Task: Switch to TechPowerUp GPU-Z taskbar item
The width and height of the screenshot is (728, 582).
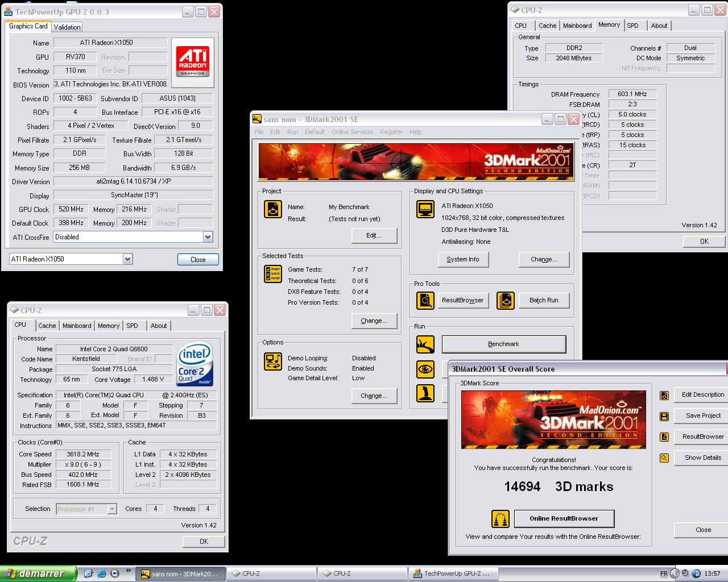Action: point(454,573)
